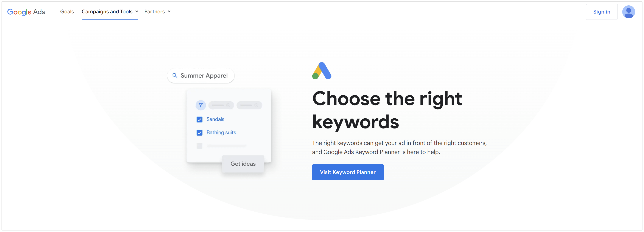Click the Bathing suits keyword suggestion item

pyautogui.click(x=221, y=132)
